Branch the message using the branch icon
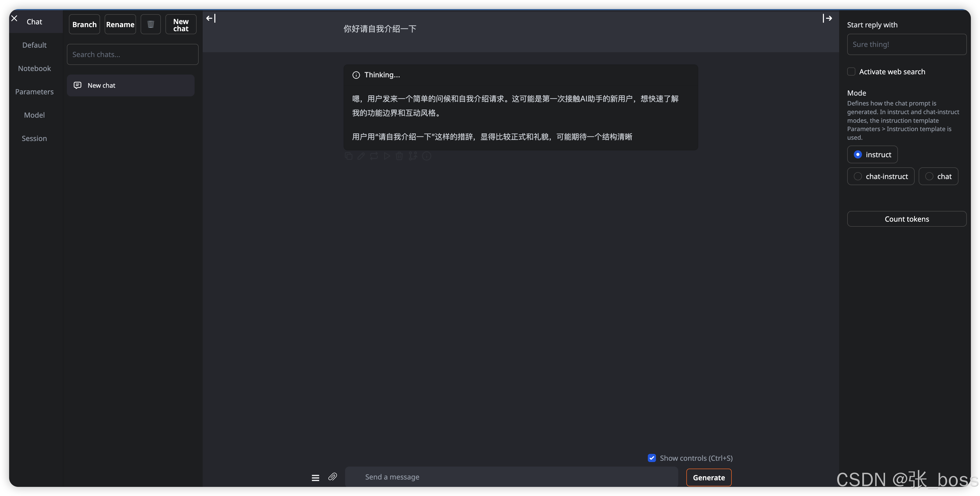Screen dimensions: 980x496 (413, 156)
